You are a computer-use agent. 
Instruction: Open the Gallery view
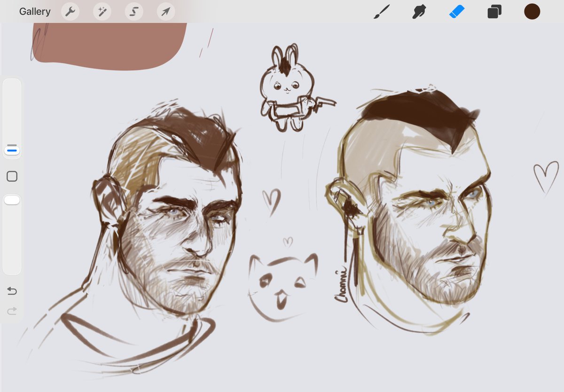click(x=35, y=12)
